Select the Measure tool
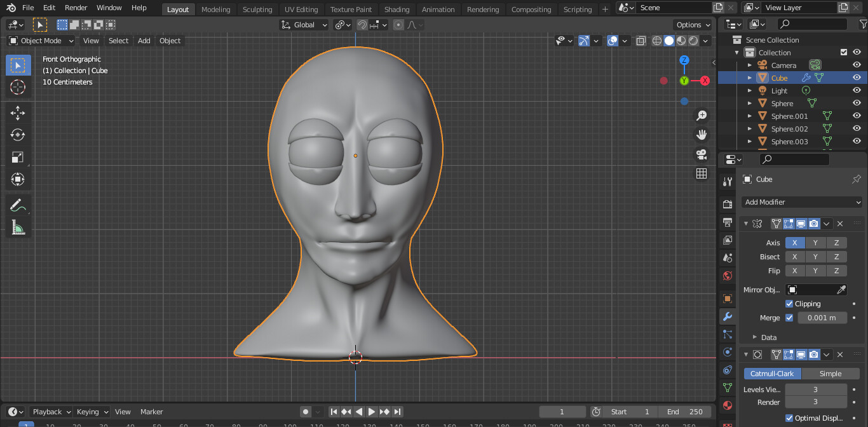The width and height of the screenshot is (868, 427). (x=18, y=227)
